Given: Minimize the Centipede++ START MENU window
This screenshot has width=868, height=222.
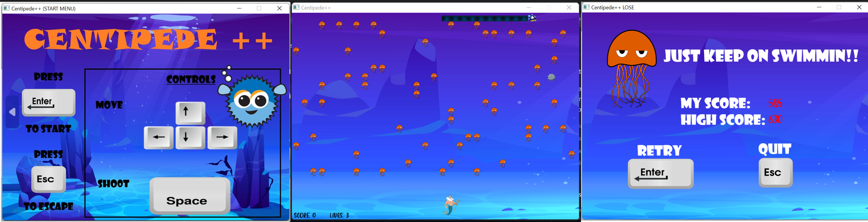Looking at the screenshot, I should [x=239, y=8].
